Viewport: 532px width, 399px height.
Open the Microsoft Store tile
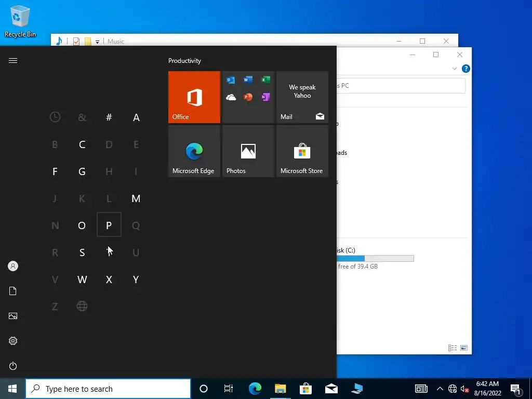tap(302, 151)
